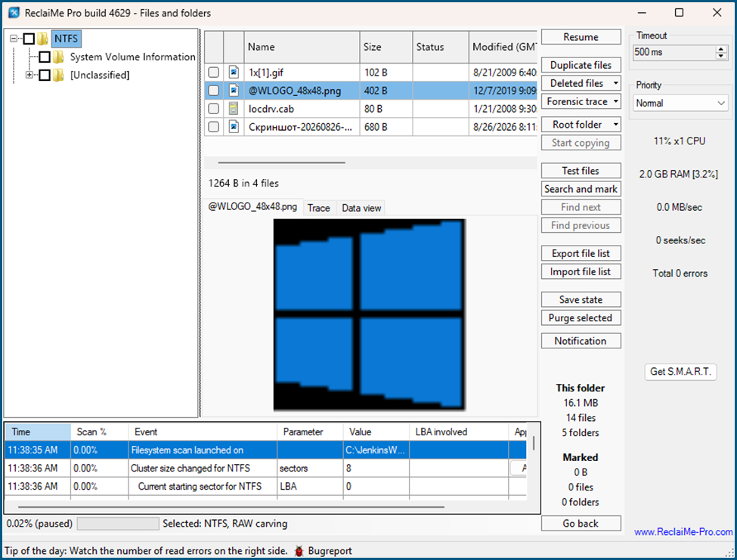This screenshot has height=560, width=737.
Task: Sort file list by Name column
Action: coord(302,47)
